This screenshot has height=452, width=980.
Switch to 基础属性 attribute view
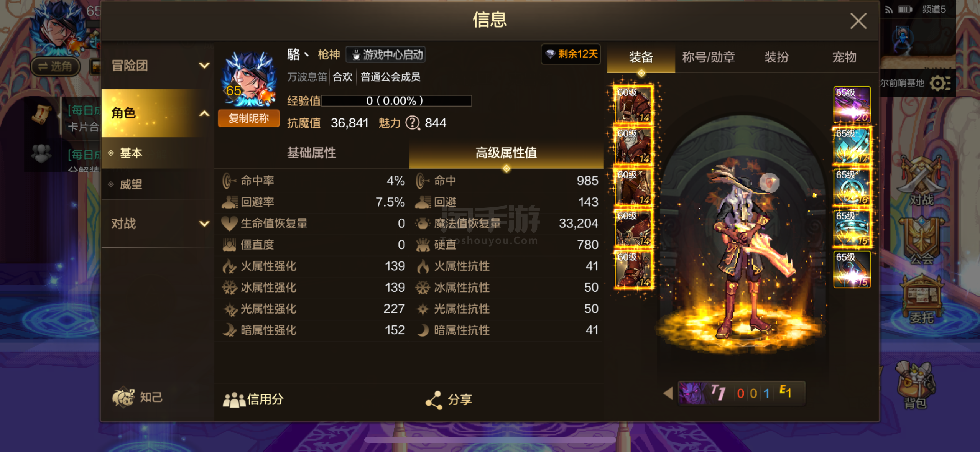311,153
